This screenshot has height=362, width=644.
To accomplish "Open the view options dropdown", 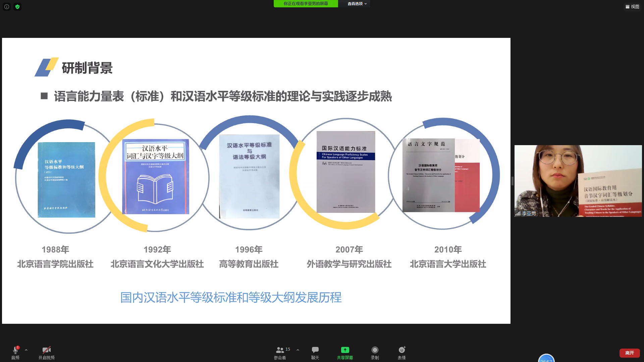I will pos(357,4).
